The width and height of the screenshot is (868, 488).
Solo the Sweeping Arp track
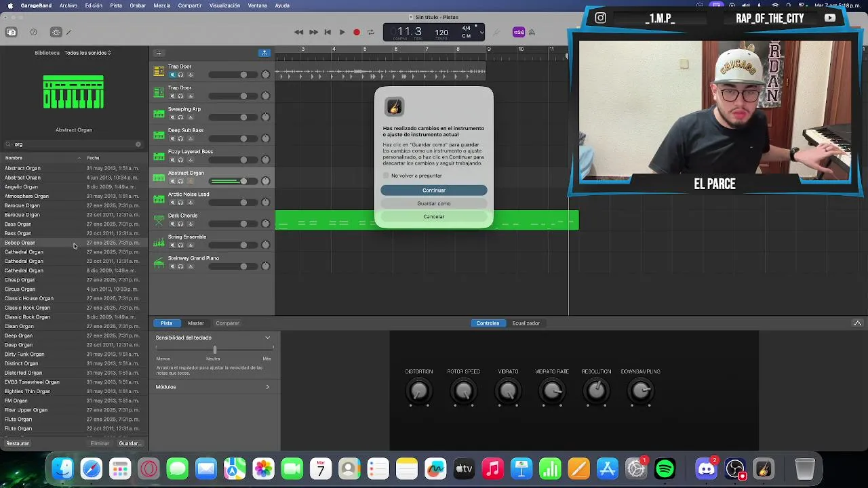coord(180,117)
